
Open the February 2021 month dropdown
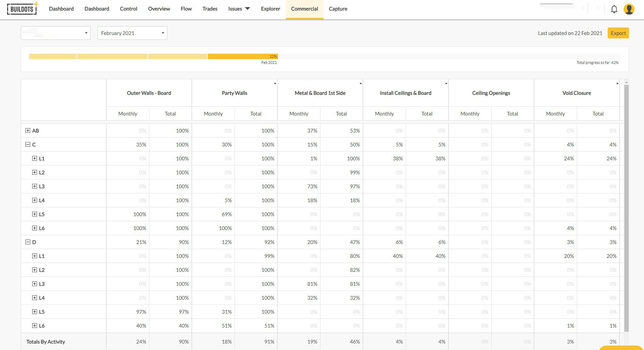tap(132, 33)
